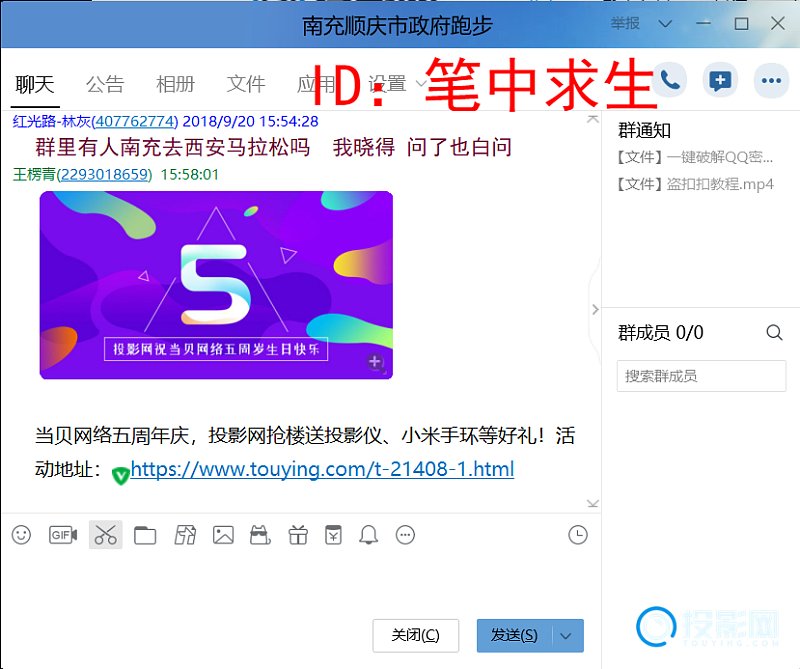Screen dimensions: 800x669
Task: Click the plus icon on the image
Action: click(376, 362)
